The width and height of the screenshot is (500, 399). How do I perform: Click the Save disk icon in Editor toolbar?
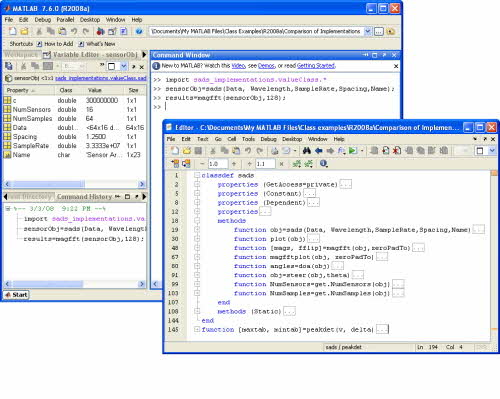[198, 151]
